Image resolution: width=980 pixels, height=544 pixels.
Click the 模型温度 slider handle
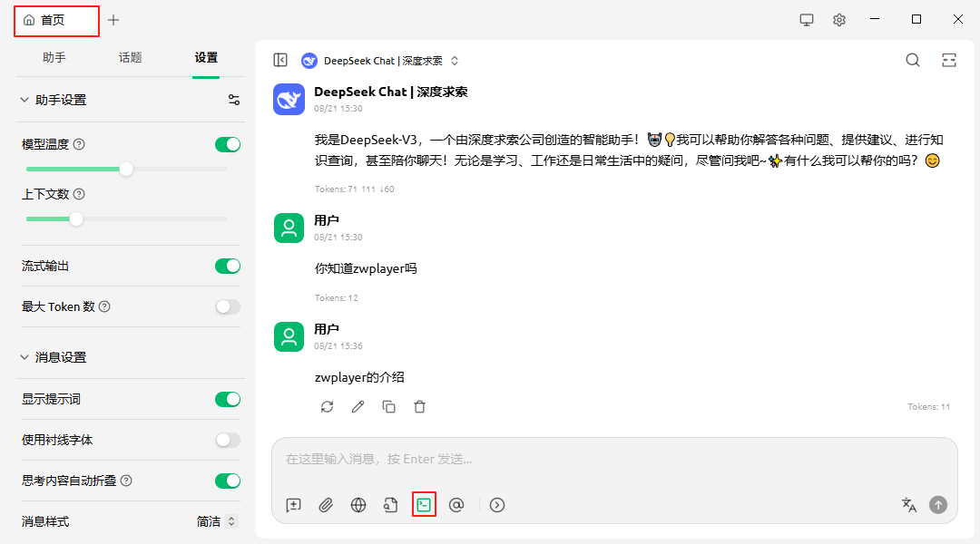[x=125, y=170]
